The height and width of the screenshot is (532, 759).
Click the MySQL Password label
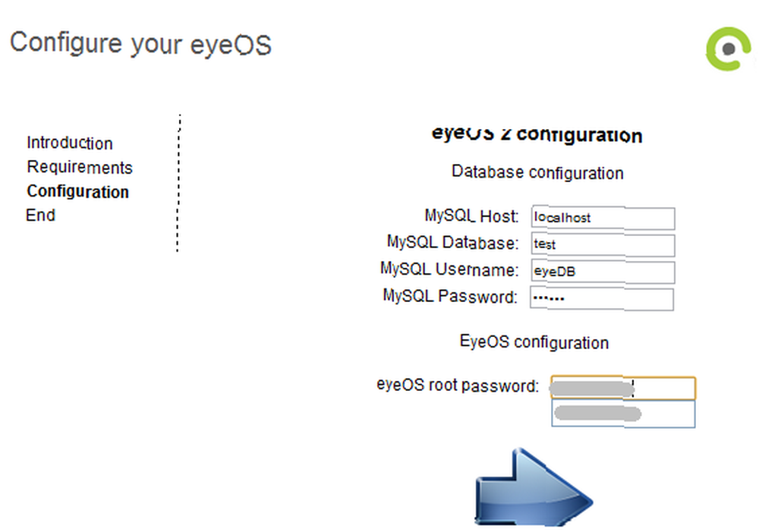[450, 296]
